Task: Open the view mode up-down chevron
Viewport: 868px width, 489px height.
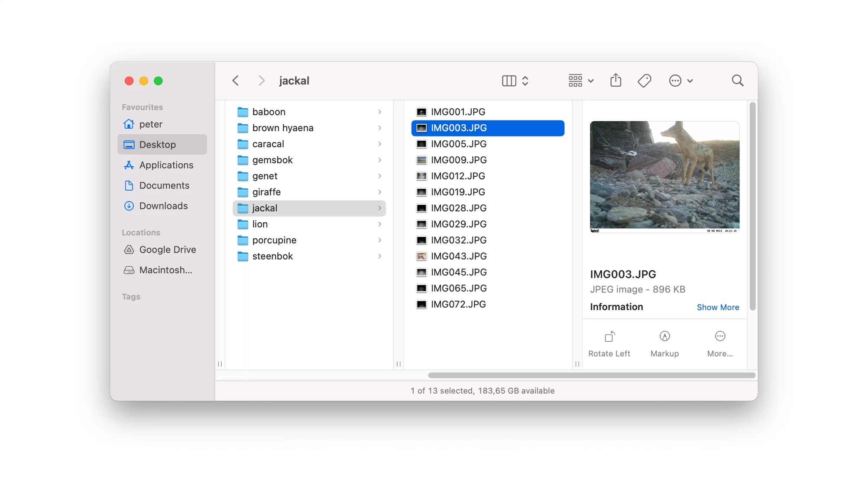Action: tap(525, 81)
